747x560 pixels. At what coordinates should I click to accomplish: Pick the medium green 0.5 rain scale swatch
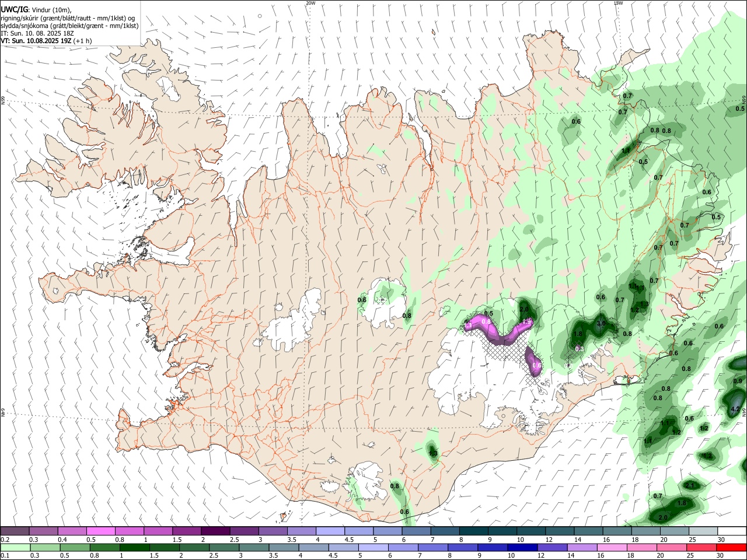tap(74, 547)
